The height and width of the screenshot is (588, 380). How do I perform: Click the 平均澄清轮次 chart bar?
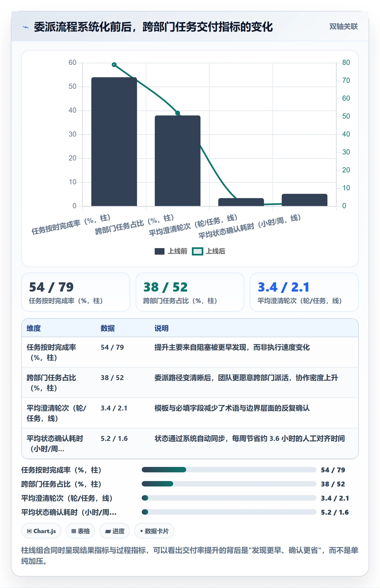(x=241, y=202)
